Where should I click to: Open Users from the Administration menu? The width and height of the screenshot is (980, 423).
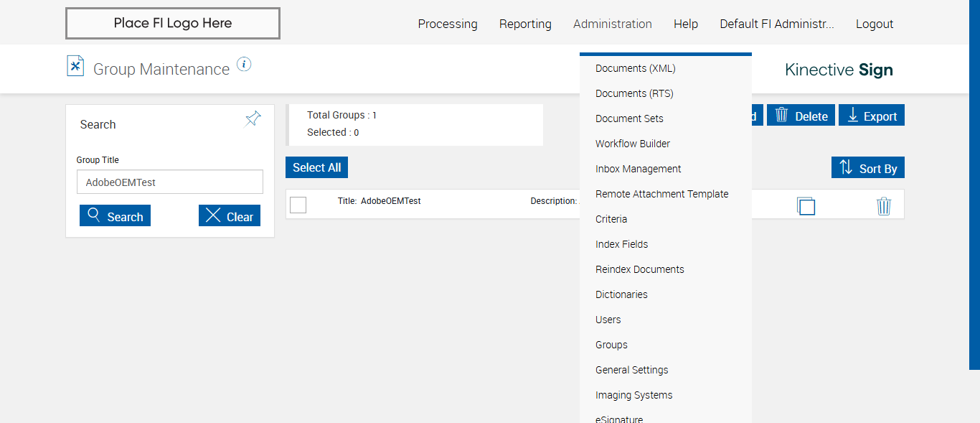(608, 320)
